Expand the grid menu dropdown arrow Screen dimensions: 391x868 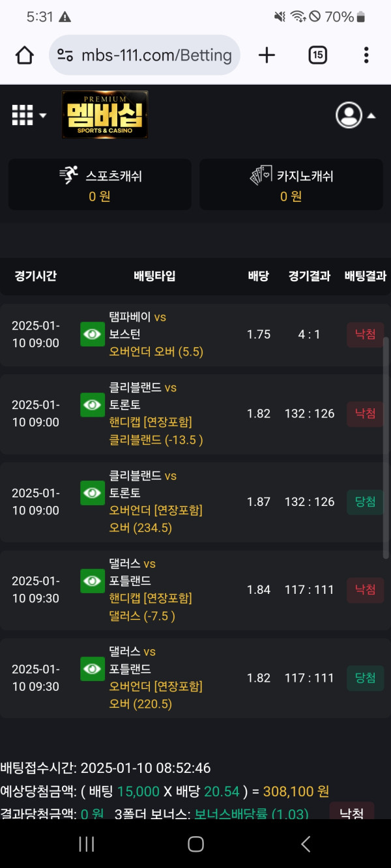point(42,115)
